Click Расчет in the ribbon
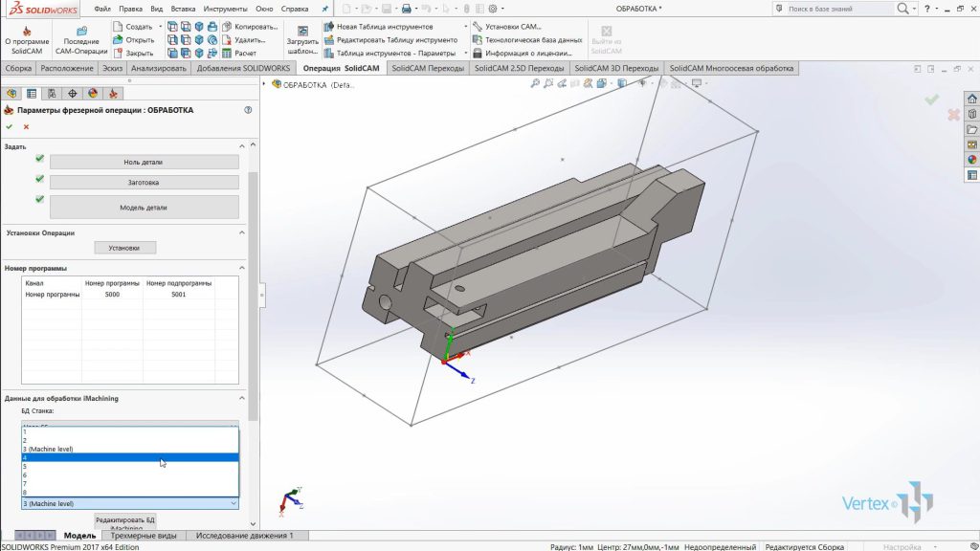980x551 pixels. click(239, 54)
